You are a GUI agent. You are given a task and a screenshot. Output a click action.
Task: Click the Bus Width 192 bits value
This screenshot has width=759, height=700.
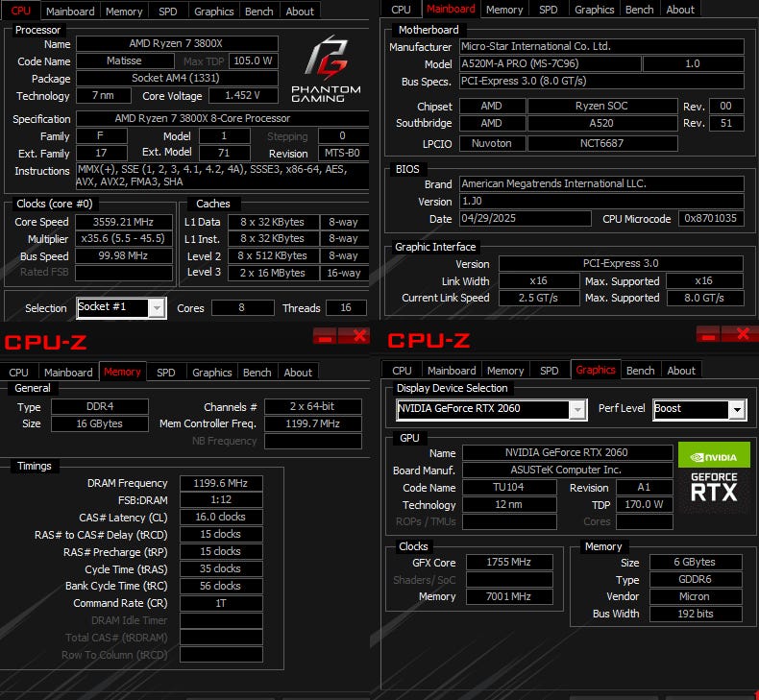[x=696, y=614]
